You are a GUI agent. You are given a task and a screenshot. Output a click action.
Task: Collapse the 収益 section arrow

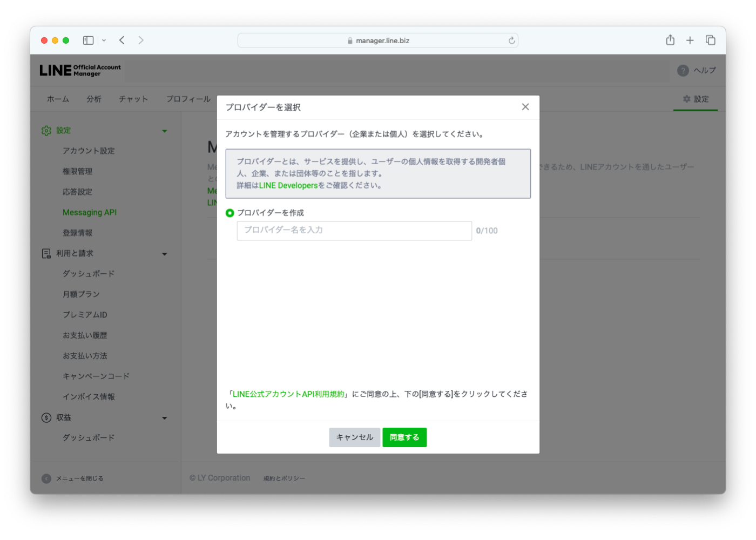(165, 418)
